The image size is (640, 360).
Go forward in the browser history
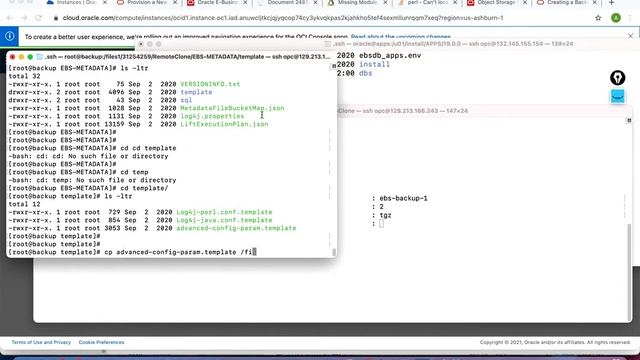[24, 18]
